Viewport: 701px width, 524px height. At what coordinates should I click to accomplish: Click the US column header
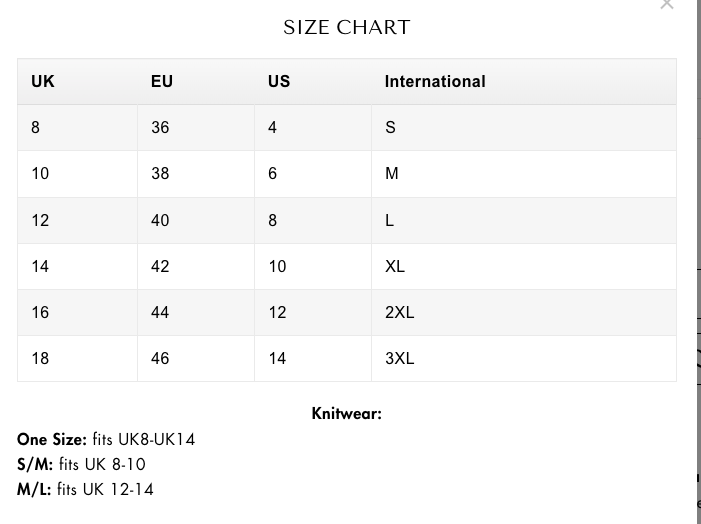pos(279,82)
